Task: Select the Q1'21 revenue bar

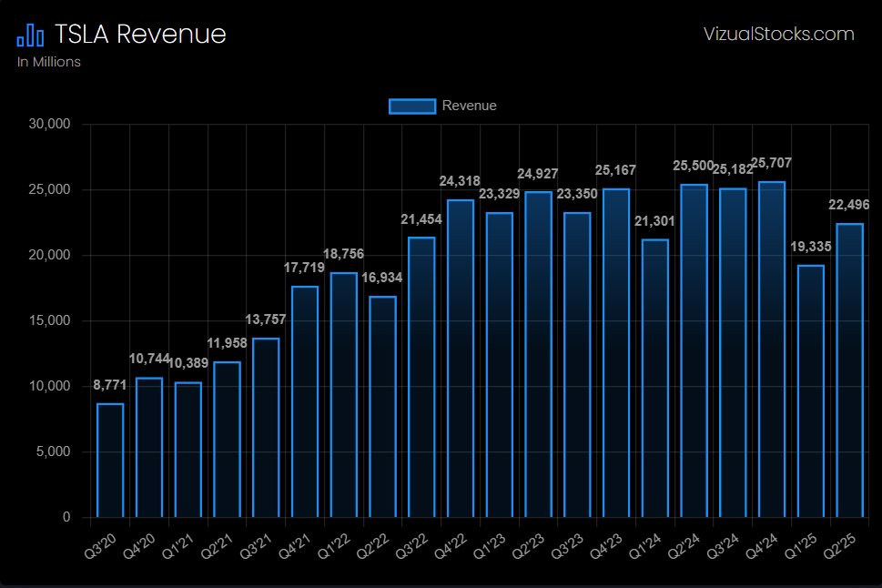Action: 188,450
